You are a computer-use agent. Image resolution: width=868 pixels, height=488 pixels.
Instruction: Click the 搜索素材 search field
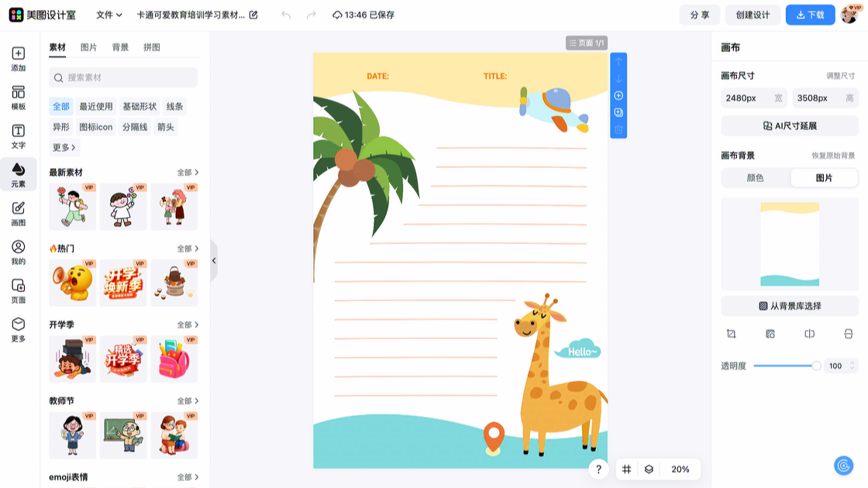click(x=124, y=77)
